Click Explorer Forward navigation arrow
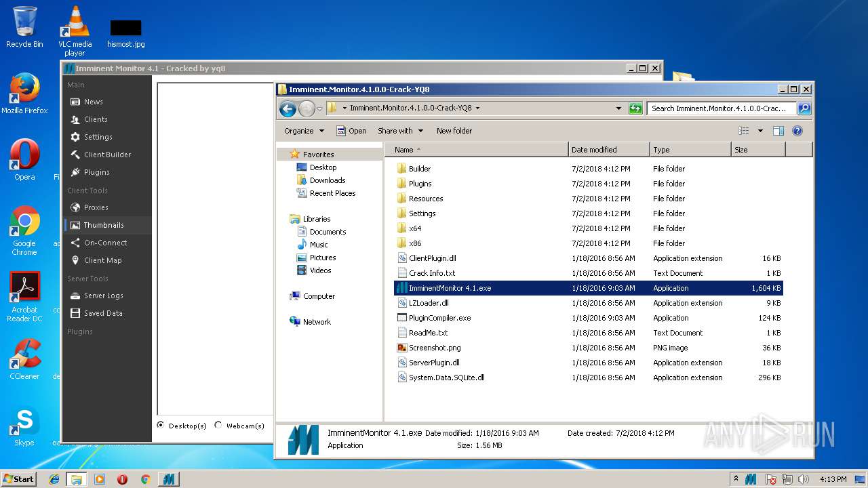 click(307, 108)
